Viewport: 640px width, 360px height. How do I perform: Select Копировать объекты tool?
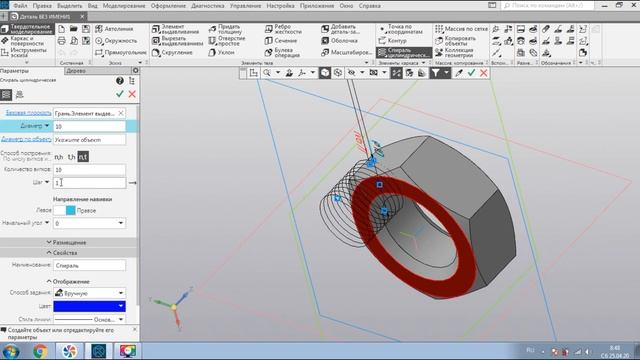(456, 41)
